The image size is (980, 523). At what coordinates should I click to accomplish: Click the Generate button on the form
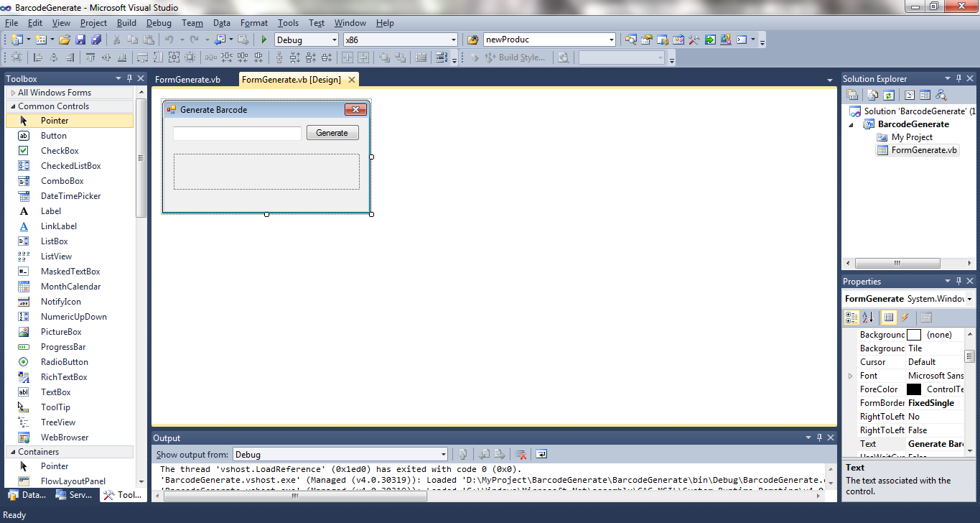332,132
